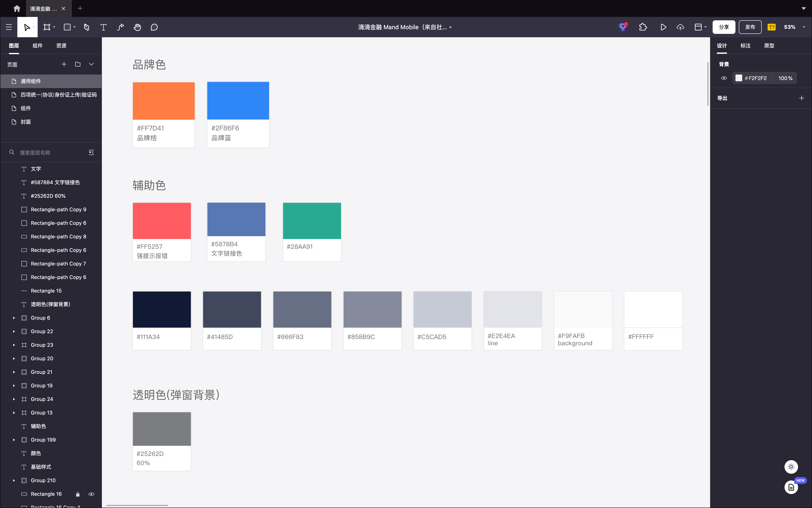Select the Pen tool
This screenshot has width=812, height=508.
86,27
